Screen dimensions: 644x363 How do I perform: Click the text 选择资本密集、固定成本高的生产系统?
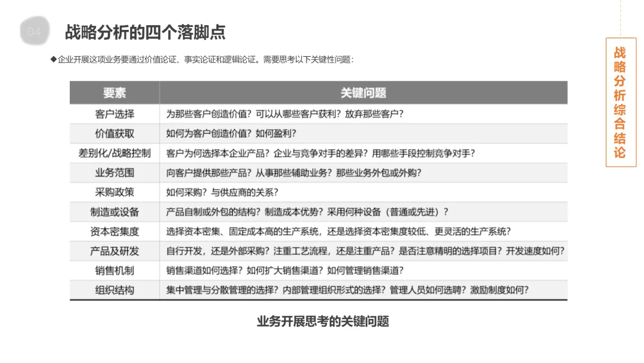pyautogui.click(x=242, y=232)
